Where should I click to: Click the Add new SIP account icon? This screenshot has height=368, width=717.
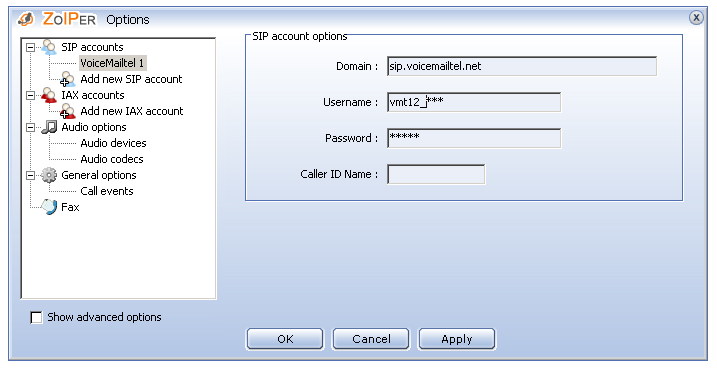pos(68,79)
